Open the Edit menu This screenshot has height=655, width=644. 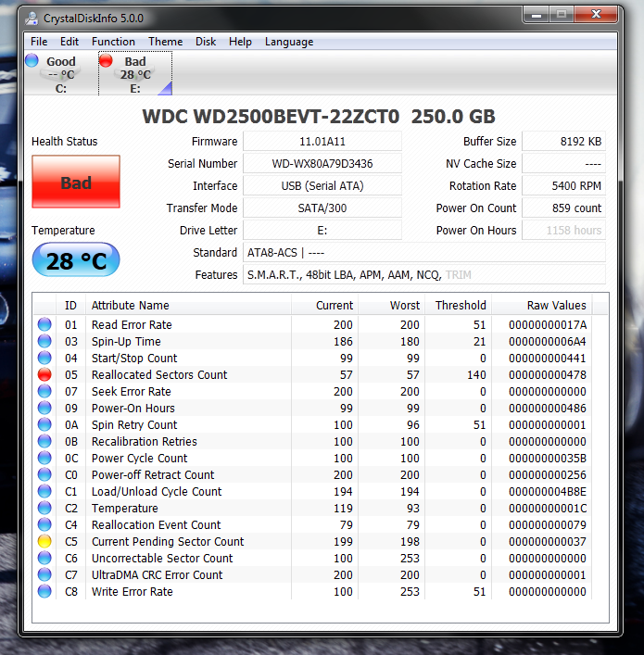[x=69, y=42]
